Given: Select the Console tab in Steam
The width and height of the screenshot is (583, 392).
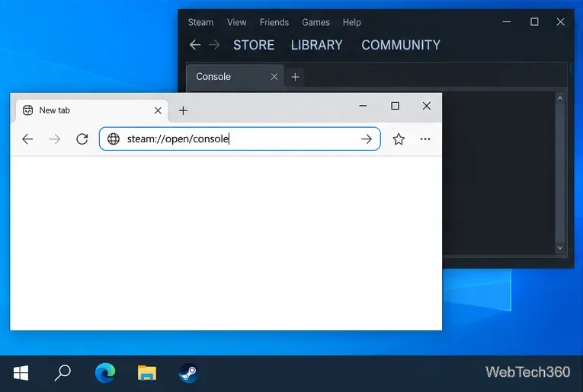Looking at the screenshot, I should (235, 76).
